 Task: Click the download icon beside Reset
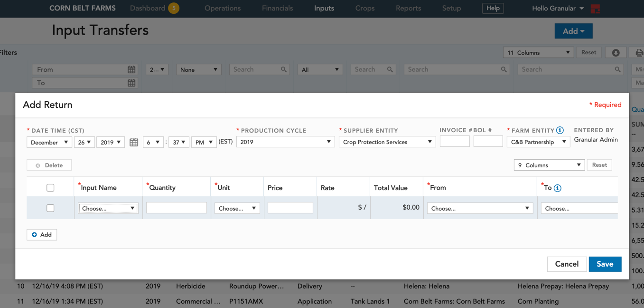[x=616, y=53]
